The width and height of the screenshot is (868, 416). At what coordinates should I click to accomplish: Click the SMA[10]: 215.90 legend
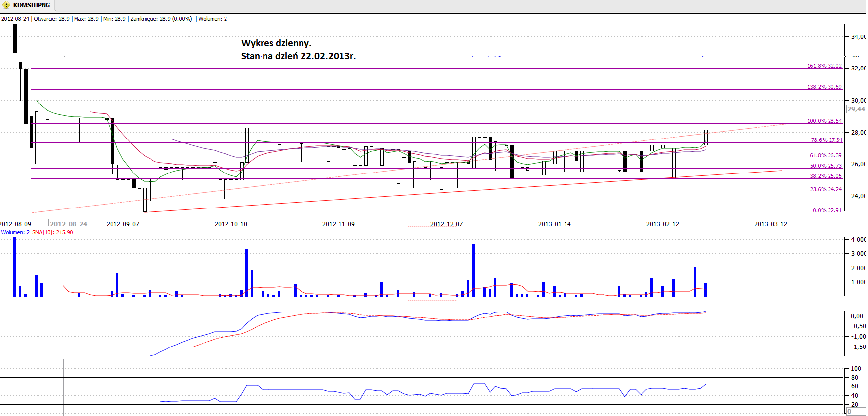coord(52,232)
